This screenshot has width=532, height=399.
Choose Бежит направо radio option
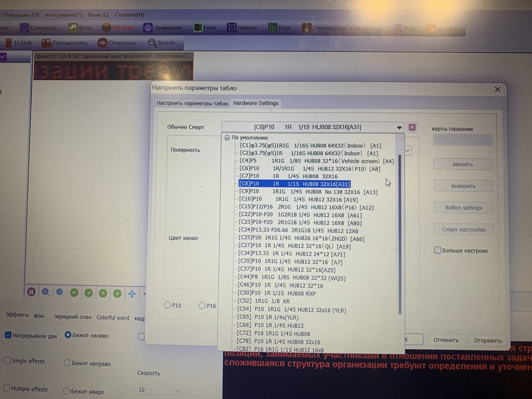67,363
